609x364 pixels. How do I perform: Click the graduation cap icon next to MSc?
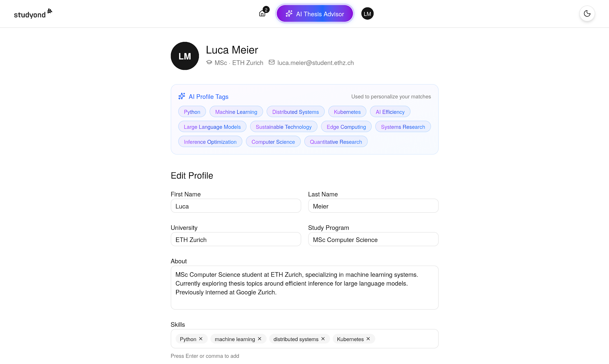point(209,62)
